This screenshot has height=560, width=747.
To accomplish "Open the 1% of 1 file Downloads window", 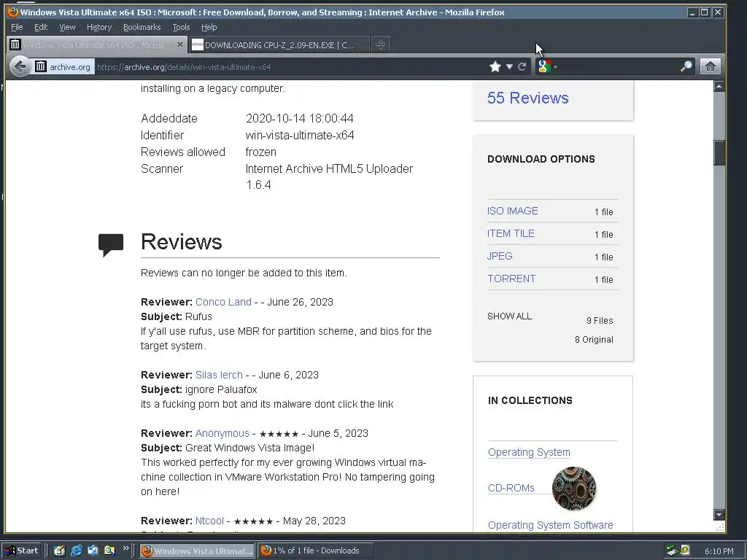I will 315,551.
